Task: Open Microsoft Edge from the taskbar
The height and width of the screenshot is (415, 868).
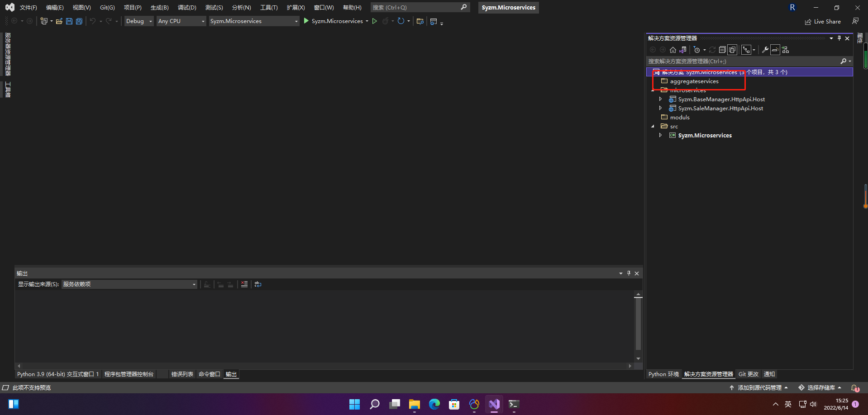Action: pos(434,404)
